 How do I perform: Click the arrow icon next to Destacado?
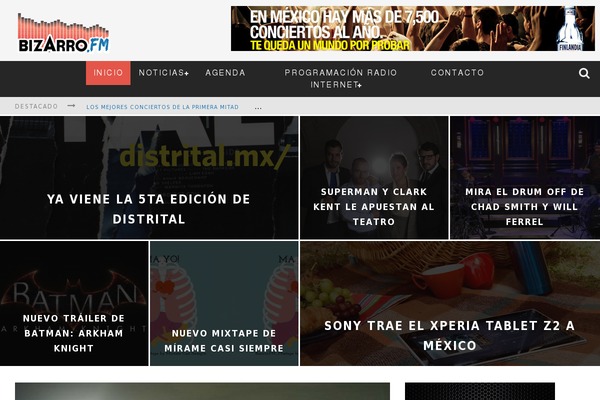tap(71, 106)
